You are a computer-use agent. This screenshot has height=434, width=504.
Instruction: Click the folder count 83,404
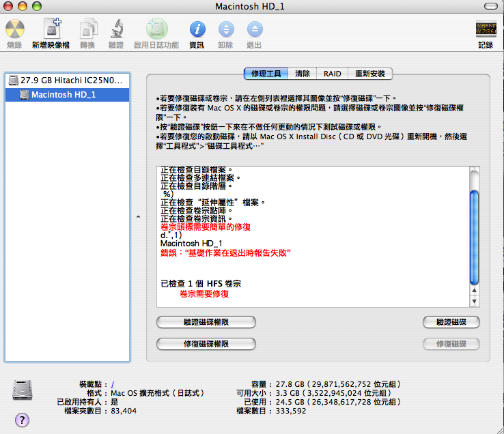(124, 411)
